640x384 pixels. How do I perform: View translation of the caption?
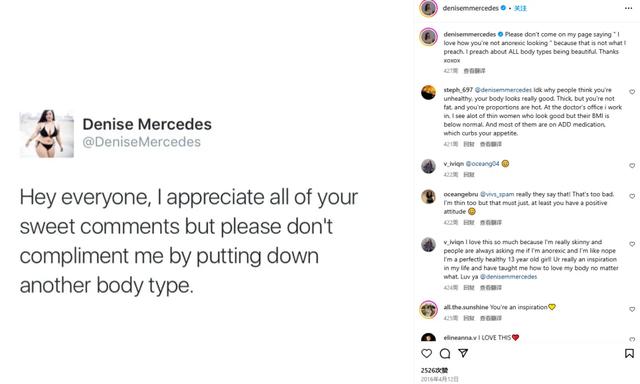(475, 71)
